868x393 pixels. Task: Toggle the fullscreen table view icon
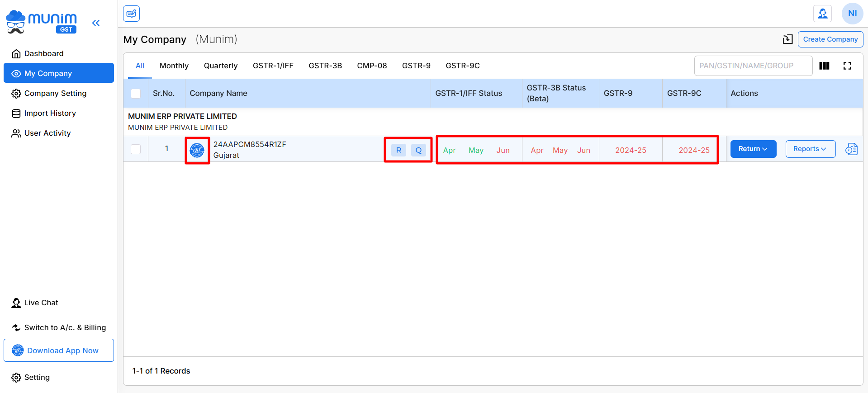(x=847, y=66)
